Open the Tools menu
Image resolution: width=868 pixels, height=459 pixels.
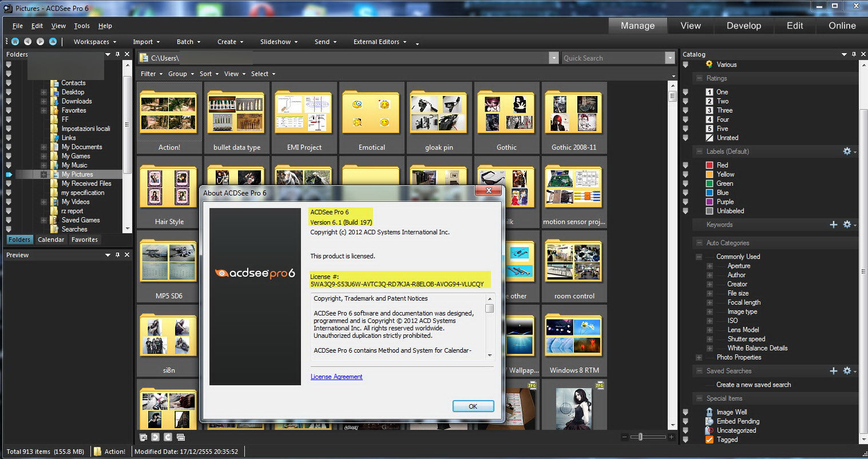click(x=82, y=26)
